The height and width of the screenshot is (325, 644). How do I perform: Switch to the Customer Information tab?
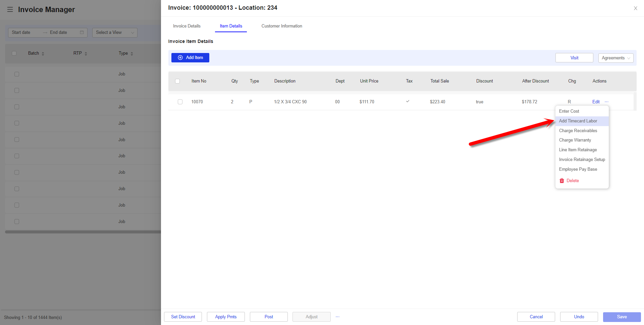[x=282, y=26]
